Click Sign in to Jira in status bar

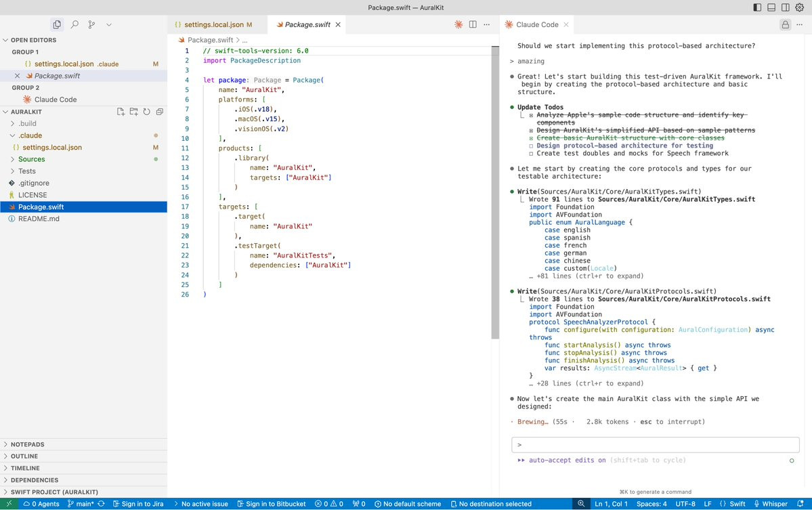click(137, 504)
